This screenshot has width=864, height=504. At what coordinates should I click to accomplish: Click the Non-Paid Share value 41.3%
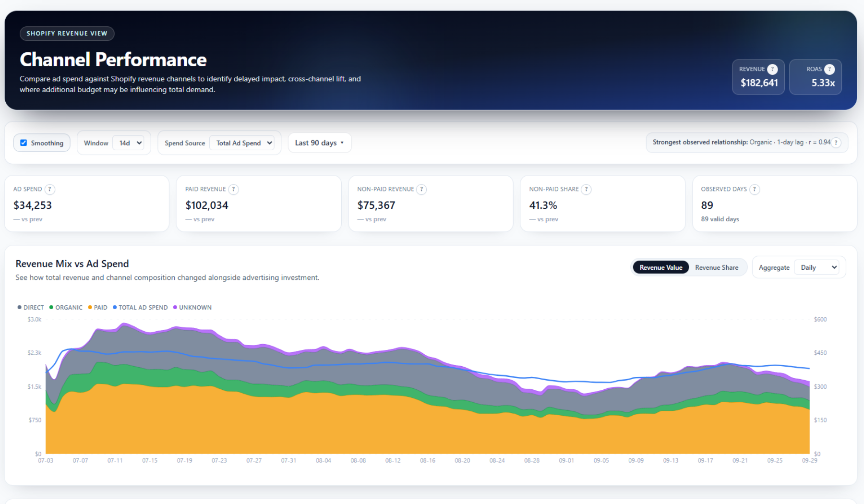543,205
